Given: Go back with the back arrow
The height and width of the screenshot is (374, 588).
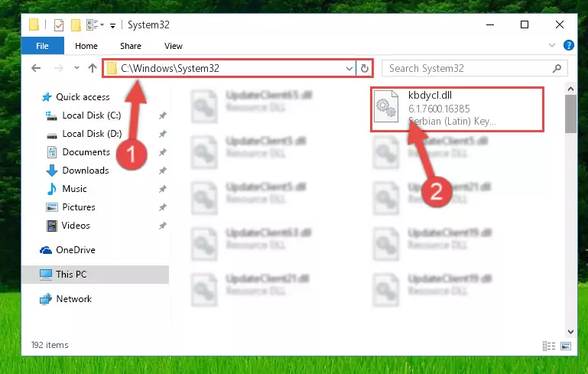Looking at the screenshot, I should click(36, 68).
